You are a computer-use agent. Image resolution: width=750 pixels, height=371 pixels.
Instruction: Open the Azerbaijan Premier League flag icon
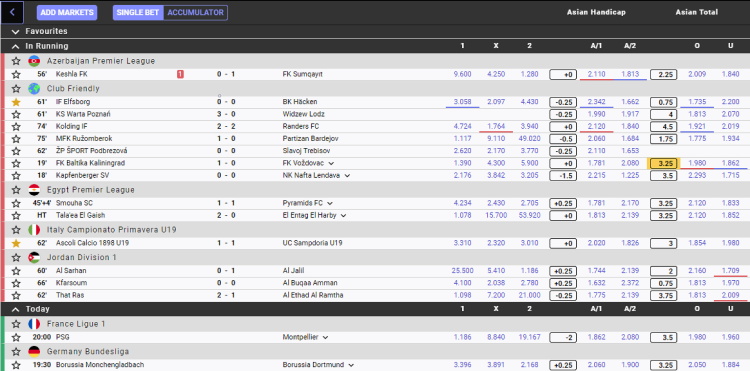pos(34,61)
